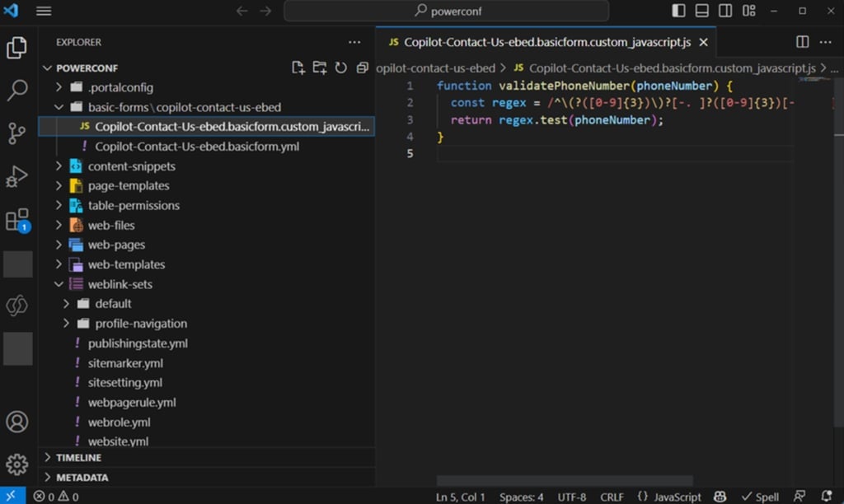Screen dimensions: 844x504
Task: Collapse the weblink-sets folder
Action: [59, 284]
